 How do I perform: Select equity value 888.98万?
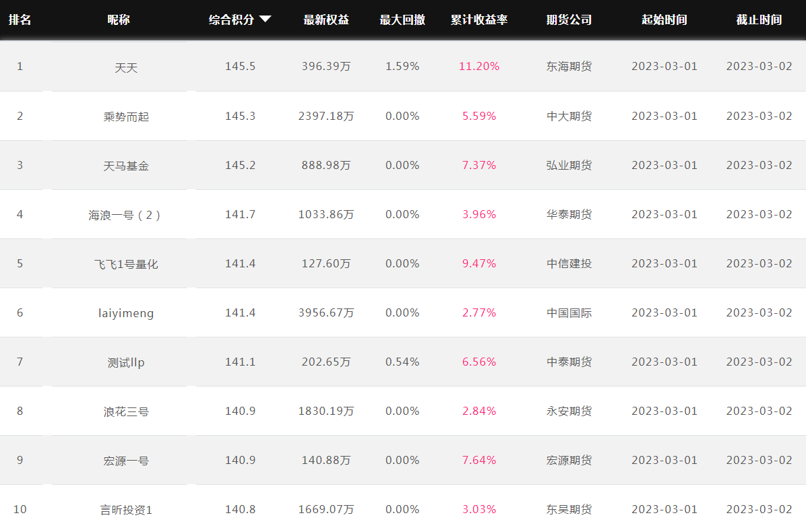pos(326,166)
